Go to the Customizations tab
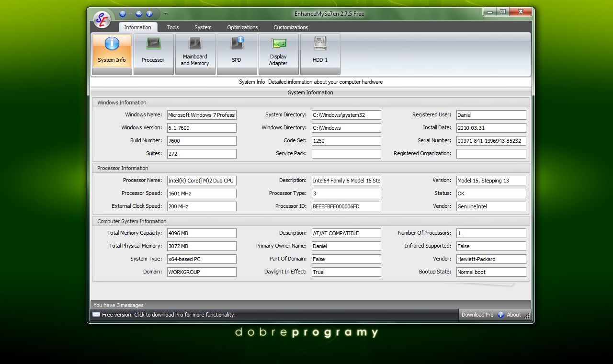The image size is (613, 364). click(291, 27)
